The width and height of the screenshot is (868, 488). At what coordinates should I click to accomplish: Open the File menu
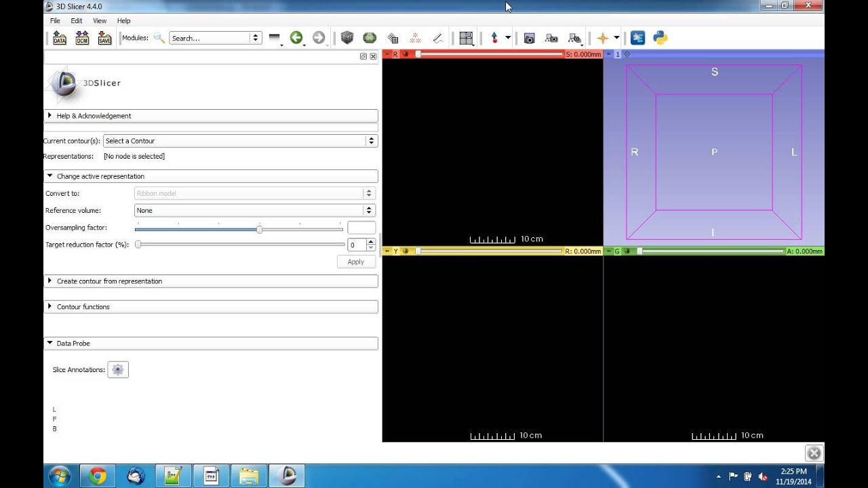pos(55,21)
